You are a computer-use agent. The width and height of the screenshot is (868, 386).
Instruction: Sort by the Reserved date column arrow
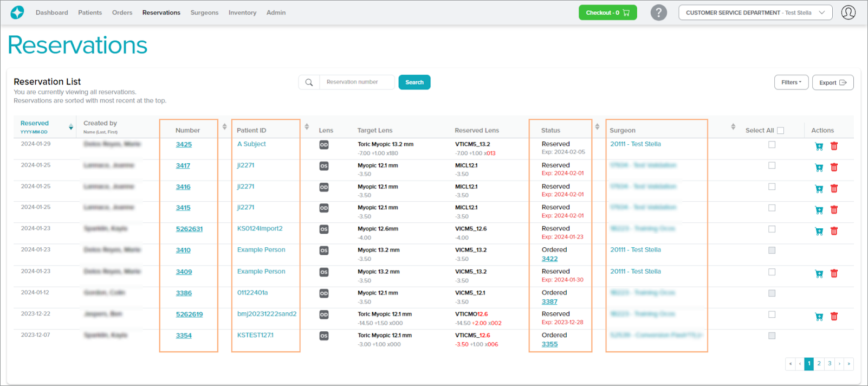point(71,127)
